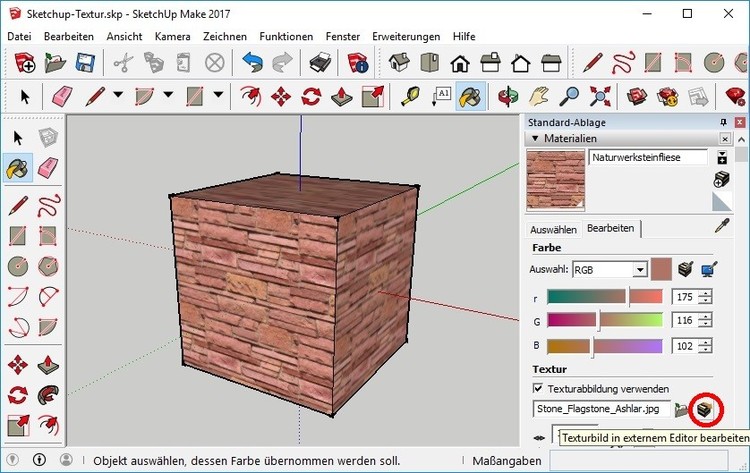This screenshot has height=473, width=750.
Task: Click the current color swatch beside RGB
Action: [x=661, y=269]
